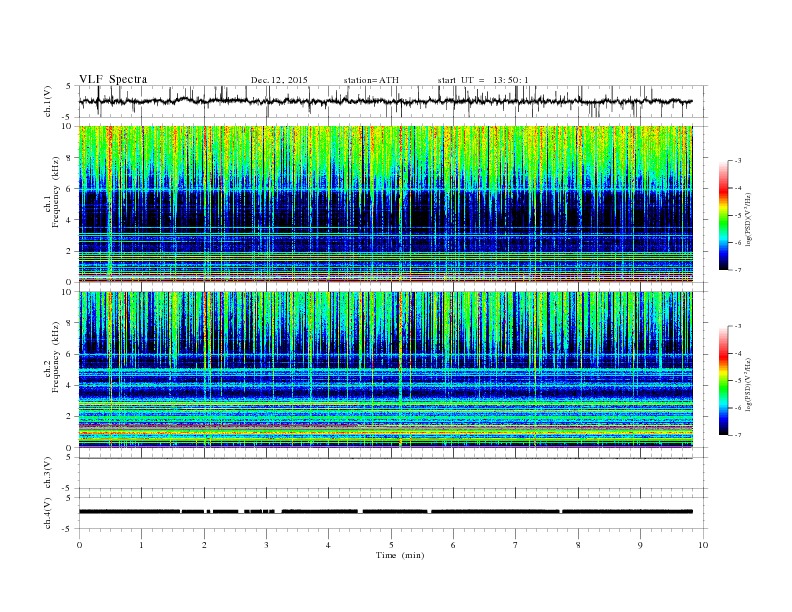Click time tick label '5' on x-axis

click(391, 545)
